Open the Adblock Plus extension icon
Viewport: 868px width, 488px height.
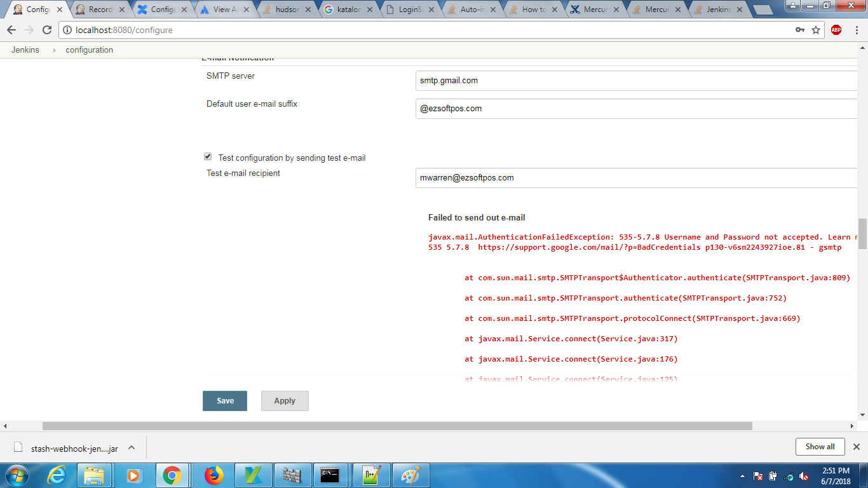(x=836, y=30)
